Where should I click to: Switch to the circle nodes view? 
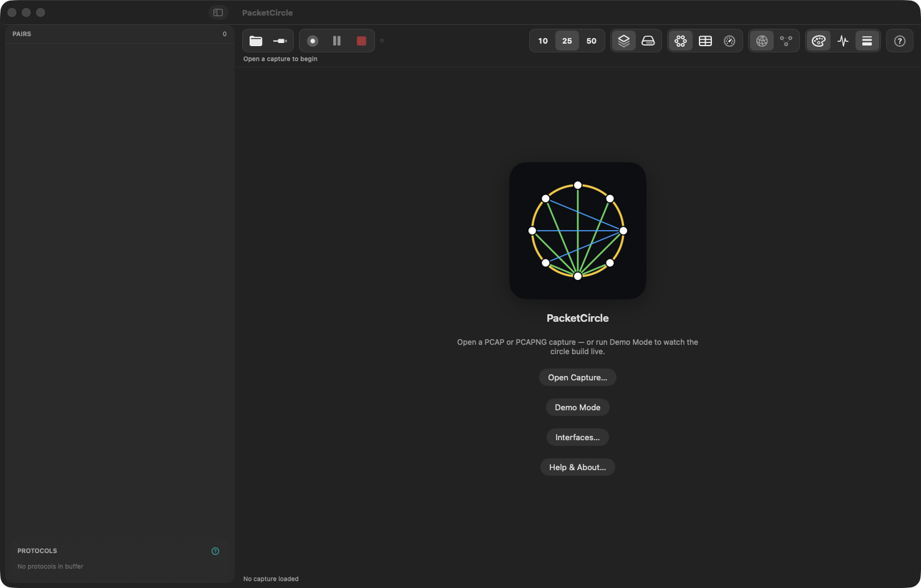pyautogui.click(x=681, y=41)
